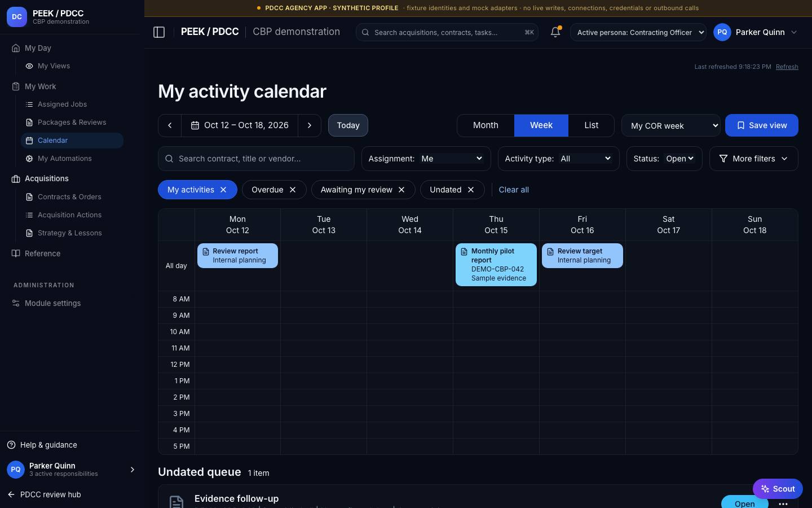Click the Module settings sliders icon
This screenshot has height=508, width=812.
pos(16,303)
